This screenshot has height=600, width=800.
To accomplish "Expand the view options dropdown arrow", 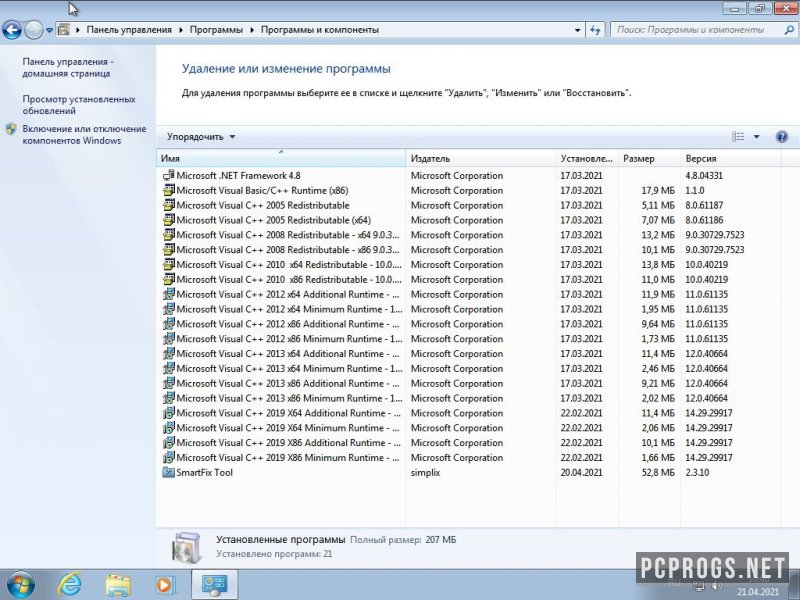I will (x=757, y=137).
